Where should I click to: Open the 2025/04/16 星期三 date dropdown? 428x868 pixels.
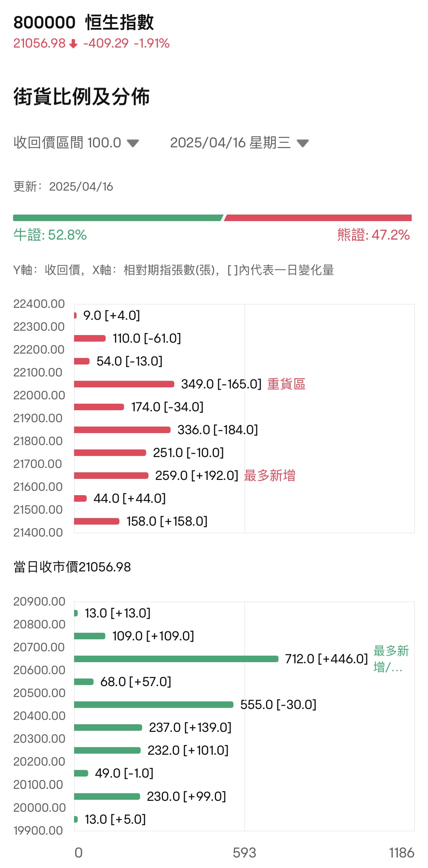pos(302,143)
